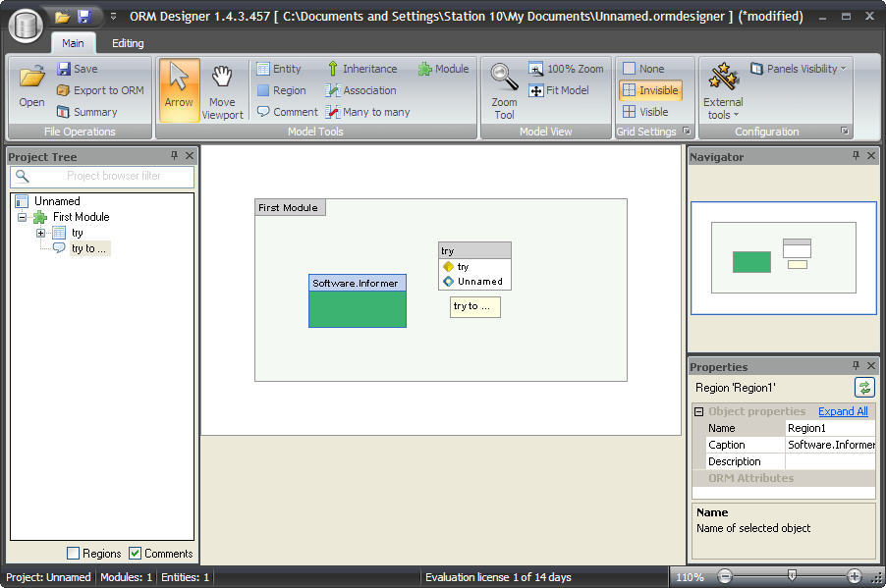Open Grid Settings dialog launcher
The height and width of the screenshot is (588, 886).
click(x=687, y=131)
